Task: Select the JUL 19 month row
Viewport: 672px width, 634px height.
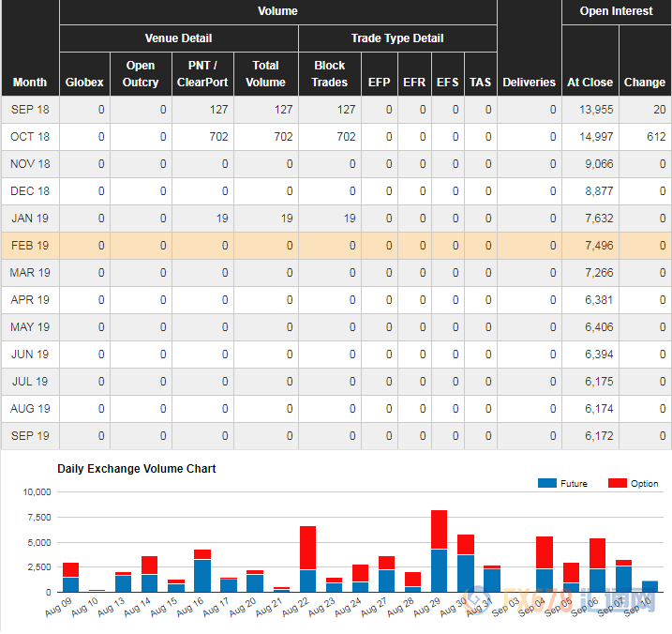Action: click(336, 382)
